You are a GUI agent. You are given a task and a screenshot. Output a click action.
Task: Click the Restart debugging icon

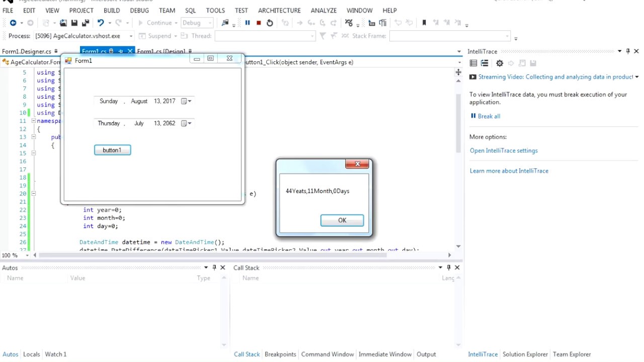pyautogui.click(x=270, y=23)
